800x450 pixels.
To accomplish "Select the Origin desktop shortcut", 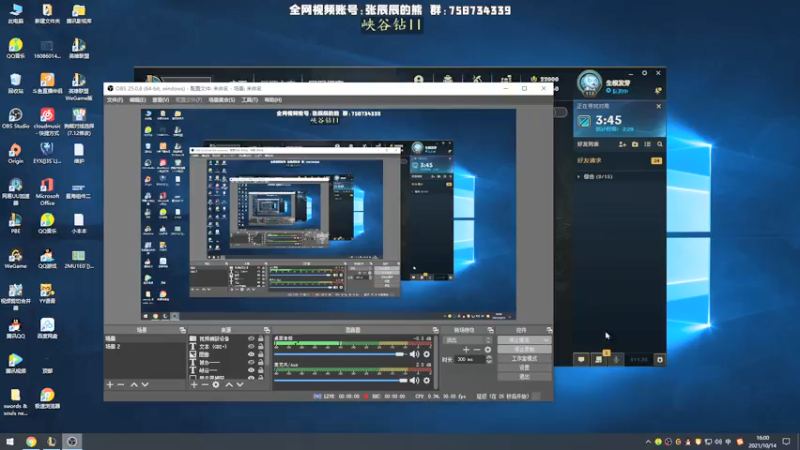I will click(15, 154).
